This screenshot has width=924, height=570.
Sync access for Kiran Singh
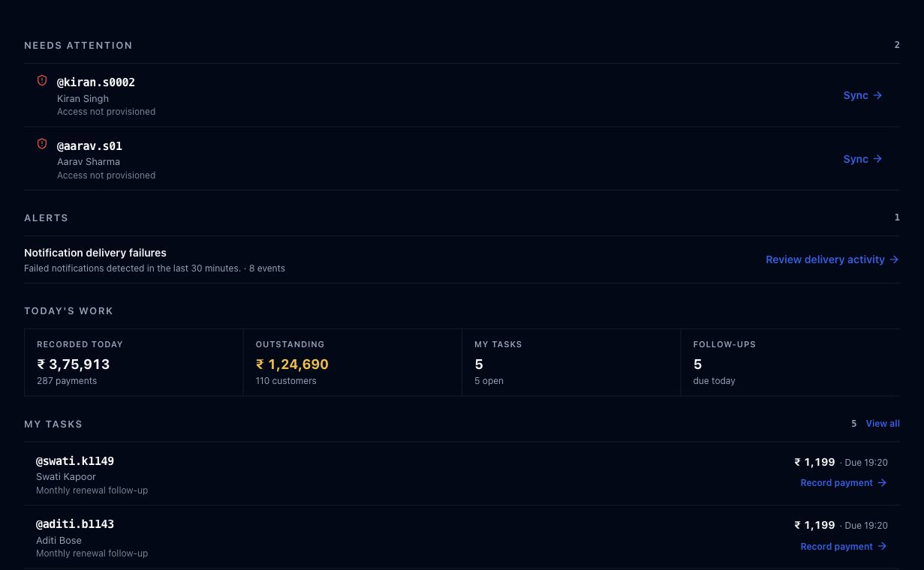coord(862,95)
